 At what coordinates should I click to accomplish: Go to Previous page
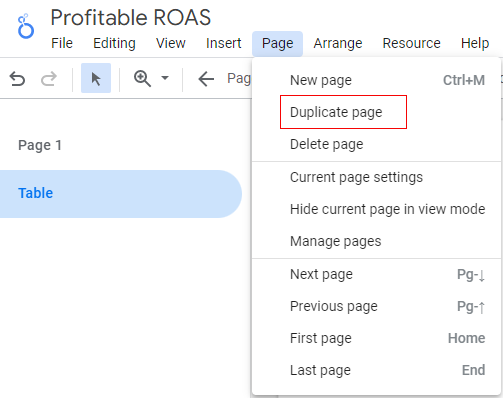click(x=377, y=306)
